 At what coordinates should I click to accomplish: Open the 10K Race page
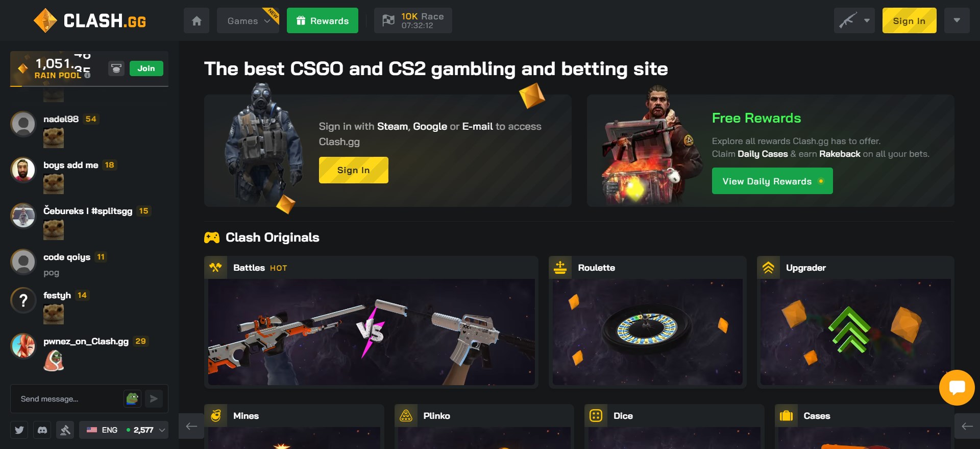tap(413, 21)
